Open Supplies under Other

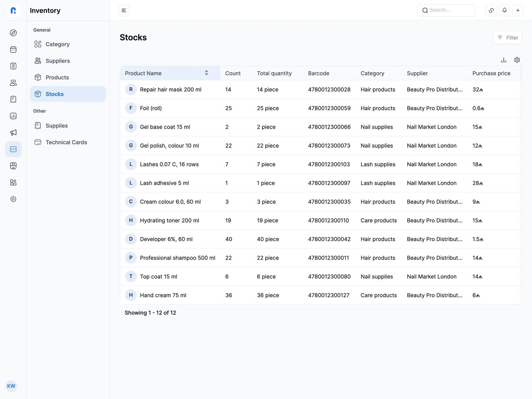pyautogui.click(x=68, y=126)
